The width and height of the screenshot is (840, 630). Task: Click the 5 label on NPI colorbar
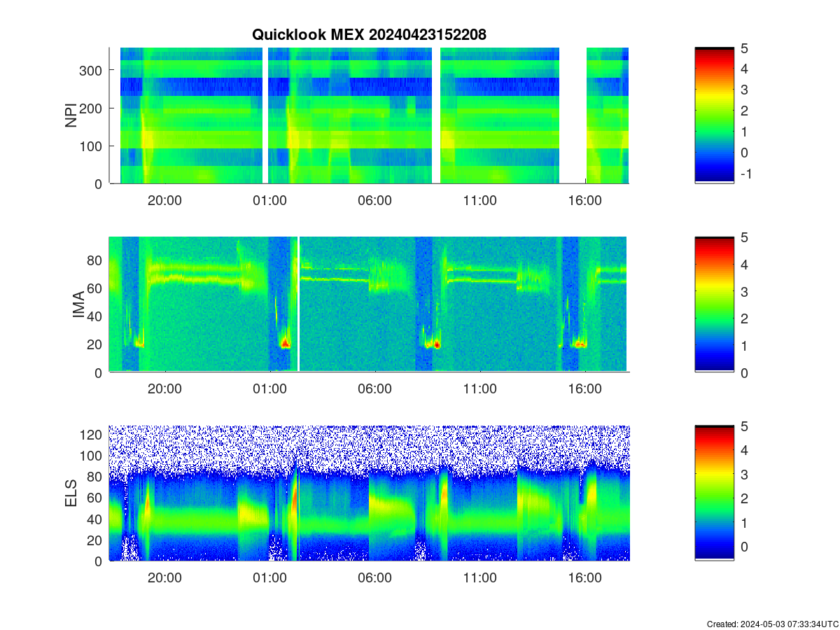(x=745, y=48)
